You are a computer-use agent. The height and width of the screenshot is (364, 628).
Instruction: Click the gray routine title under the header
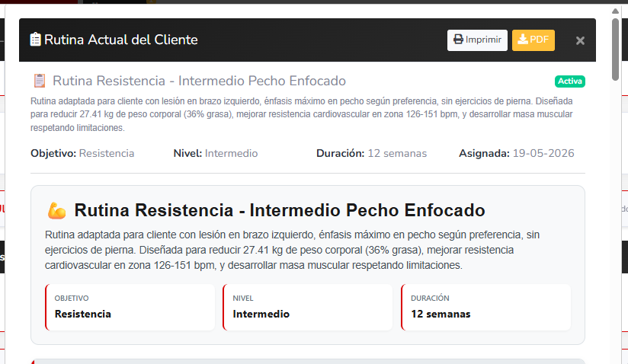pyautogui.click(x=199, y=81)
